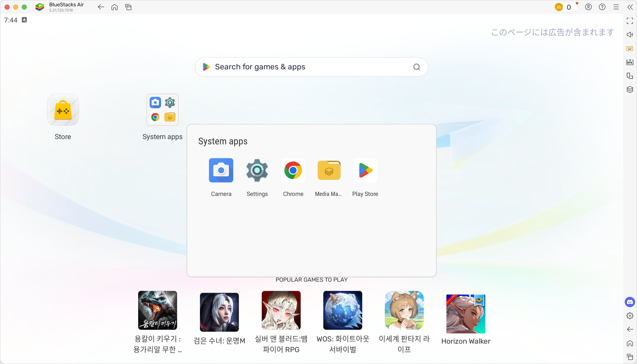The width and height of the screenshot is (637, 364).
Task: Go to home screen using top toolbar
Action: 114,7
